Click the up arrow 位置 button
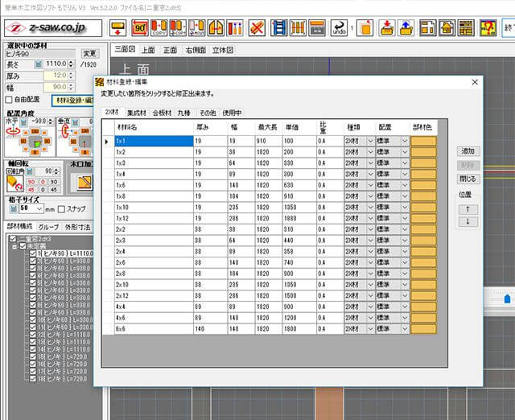 (468, 209)
